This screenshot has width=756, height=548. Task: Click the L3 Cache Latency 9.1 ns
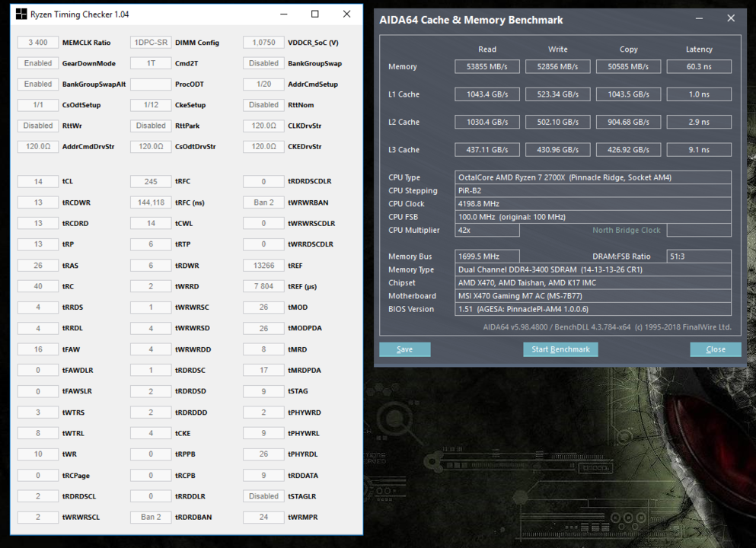pyautogui.click(x=699, y=150)
